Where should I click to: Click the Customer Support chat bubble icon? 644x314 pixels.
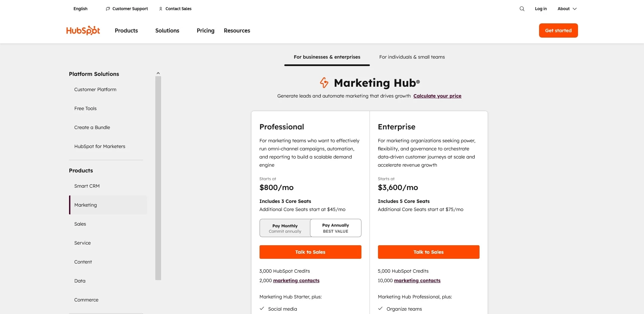[x=108, y=8]
